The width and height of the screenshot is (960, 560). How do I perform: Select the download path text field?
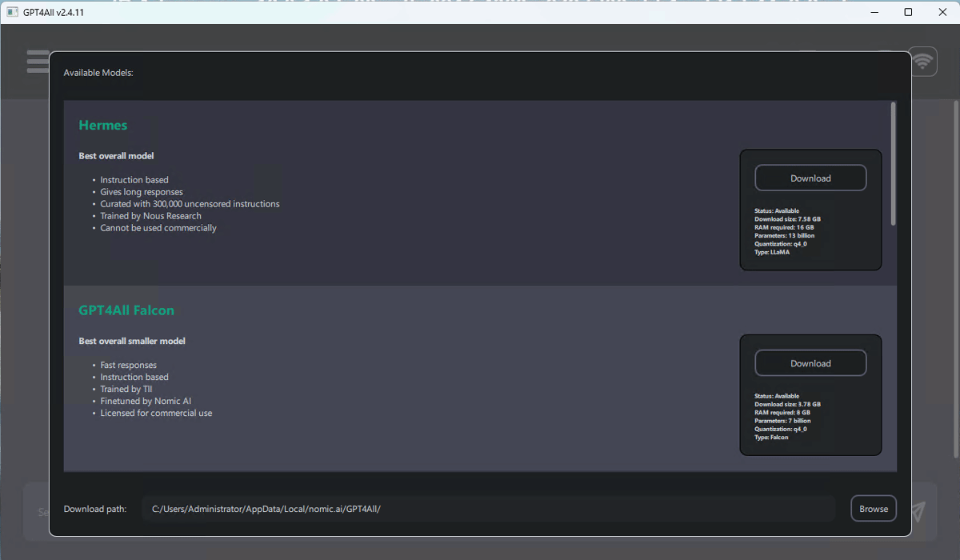[488, 508]
